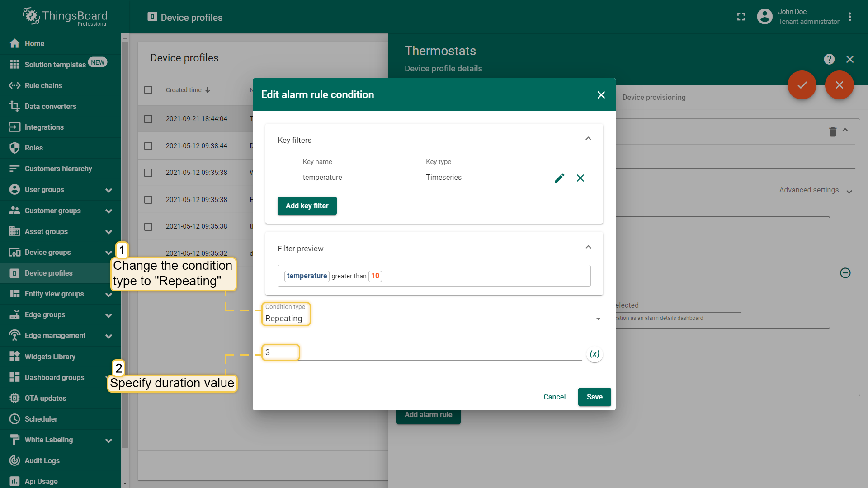The width and height of the screenshot is (868, 488).
Task: Remove the temperature key filter with X icon
Action: (x=580, y=178)
